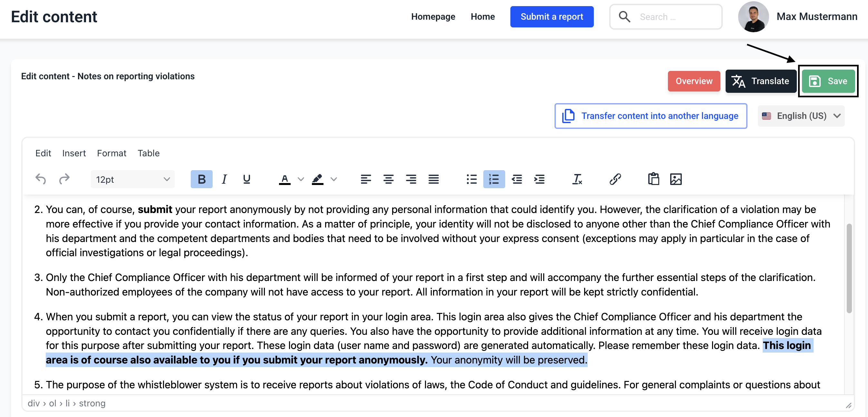Viewport: 868px width, 417px height.
Task: Open the 12pt font size dropdown
Action: coord(132,179)
